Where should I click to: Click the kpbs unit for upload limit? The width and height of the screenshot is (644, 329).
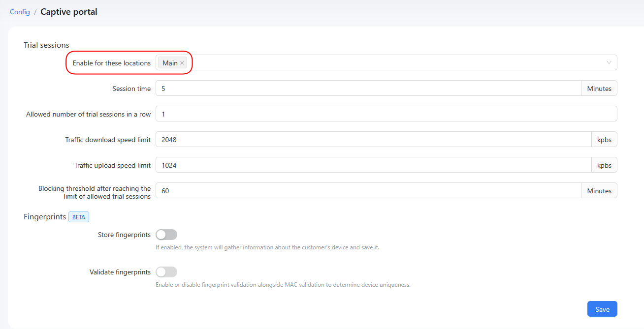pyautogui.click(x=604, y=165)
